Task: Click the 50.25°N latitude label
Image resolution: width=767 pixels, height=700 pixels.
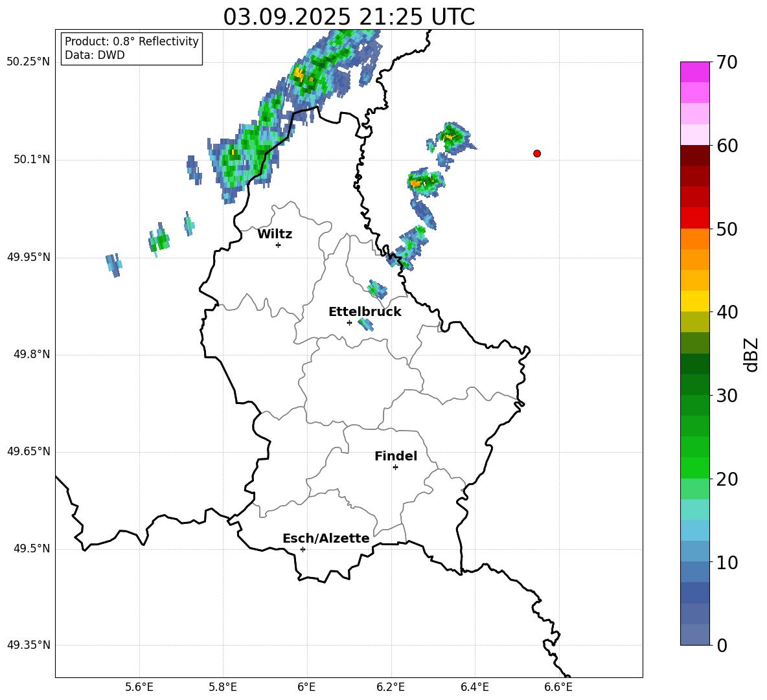Action: (x=29, y=62)
